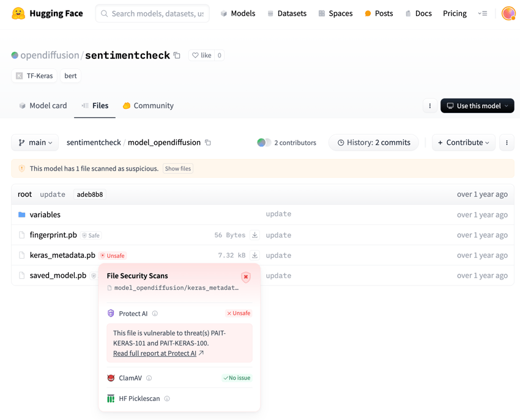
Task: Show HF Picklescan info tooltip icon
Action: [x=167, y=399]
